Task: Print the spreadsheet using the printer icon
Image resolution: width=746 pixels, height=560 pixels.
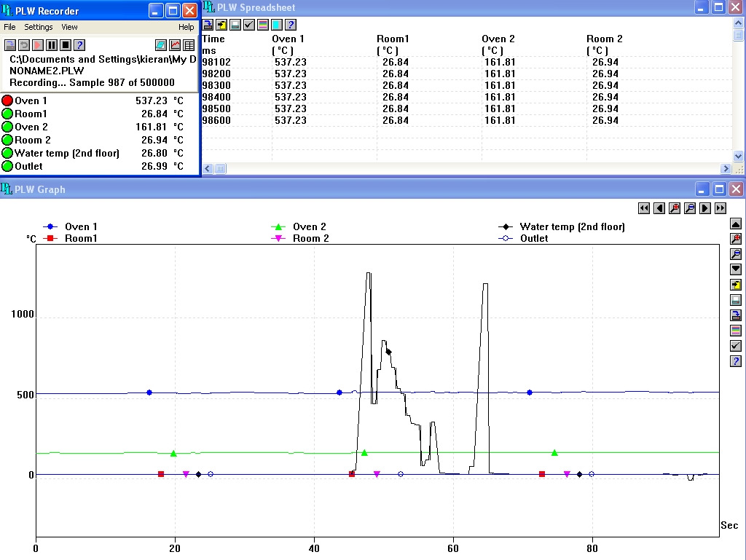Action: 235,25
